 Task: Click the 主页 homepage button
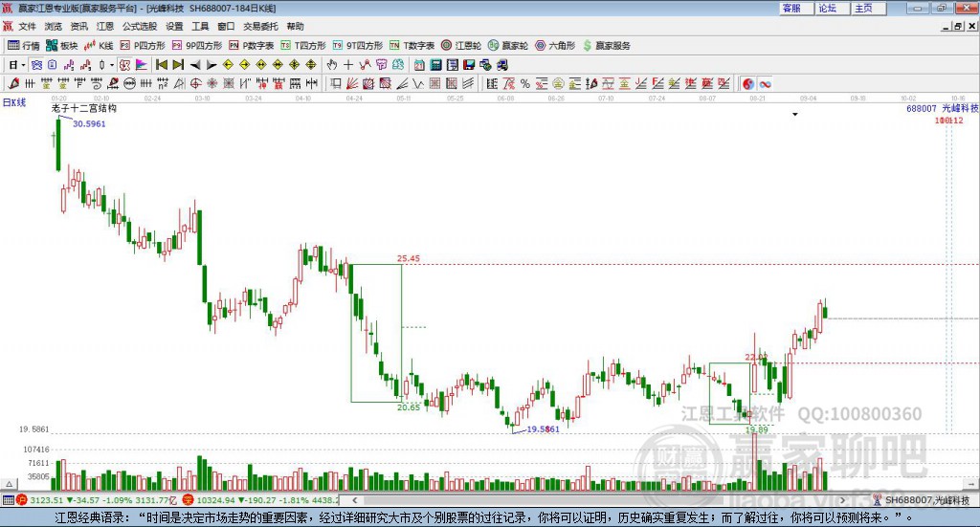[x=869, y=8]
